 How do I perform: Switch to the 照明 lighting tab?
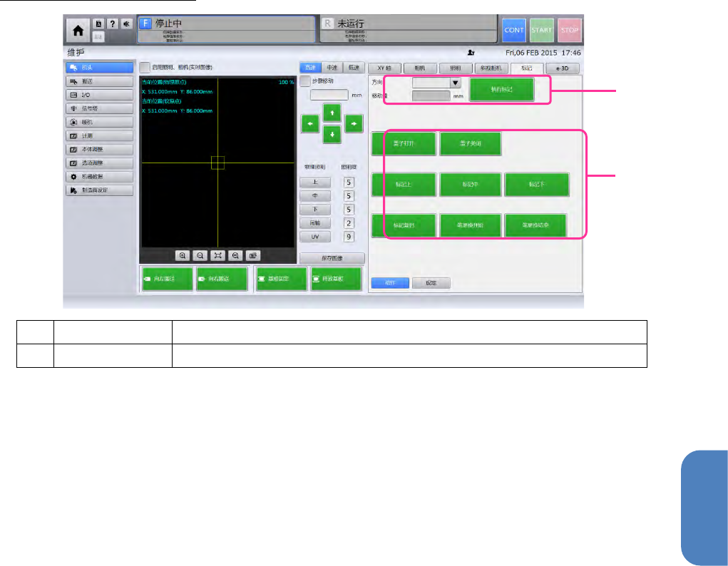456,68
